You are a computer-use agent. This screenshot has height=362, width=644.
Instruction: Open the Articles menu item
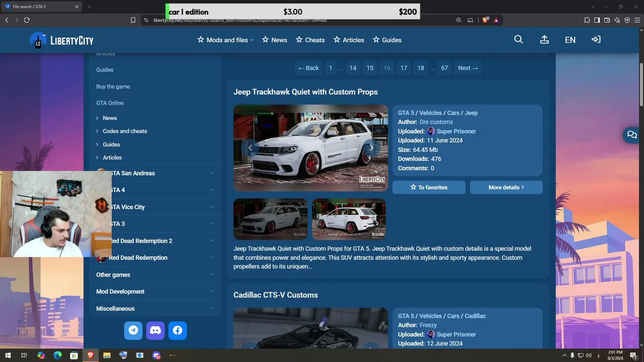point(349,40)
